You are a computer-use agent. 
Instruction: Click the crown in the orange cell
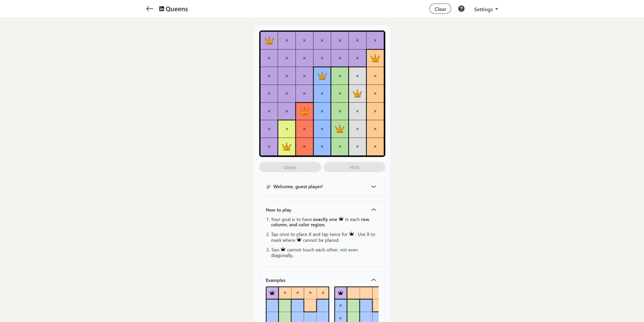click(375, 58)
